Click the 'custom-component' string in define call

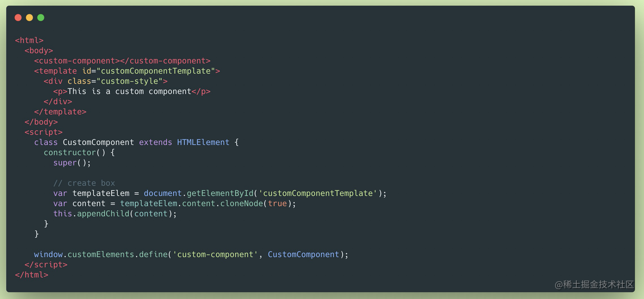coord(215,255)
